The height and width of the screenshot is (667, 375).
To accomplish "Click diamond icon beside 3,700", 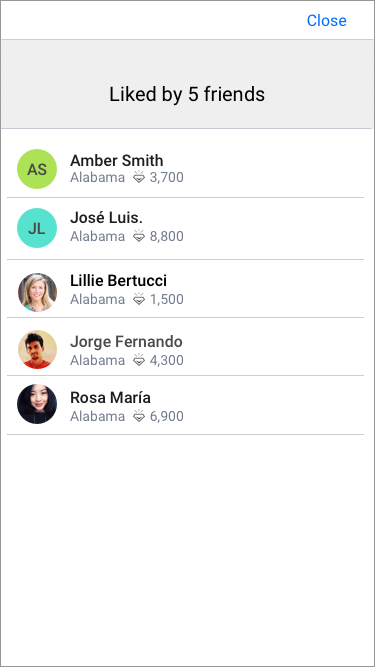I will tap(139, 177).
